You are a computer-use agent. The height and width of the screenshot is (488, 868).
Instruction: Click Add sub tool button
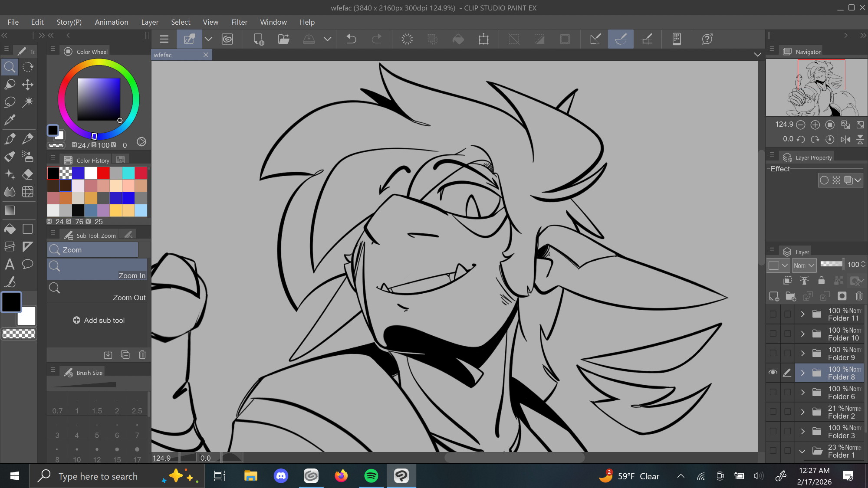(x=99, y=320)
